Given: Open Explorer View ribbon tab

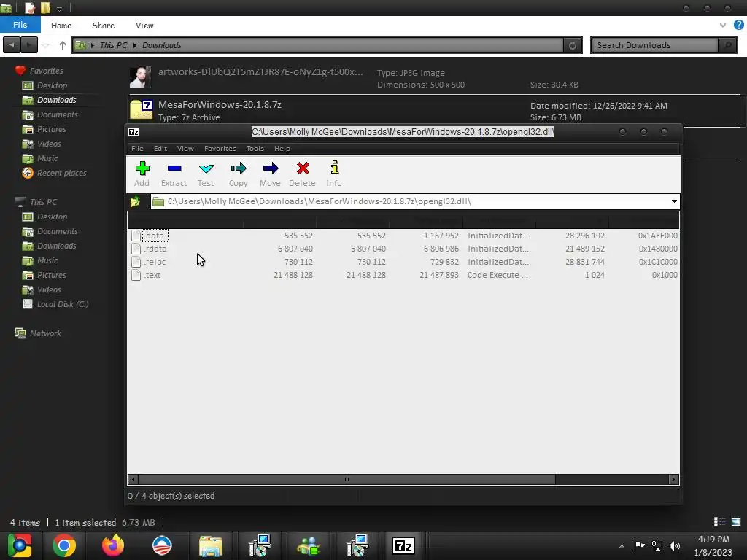Looking at the screenshot, I should pyautogui.click(x=144, y=26).
